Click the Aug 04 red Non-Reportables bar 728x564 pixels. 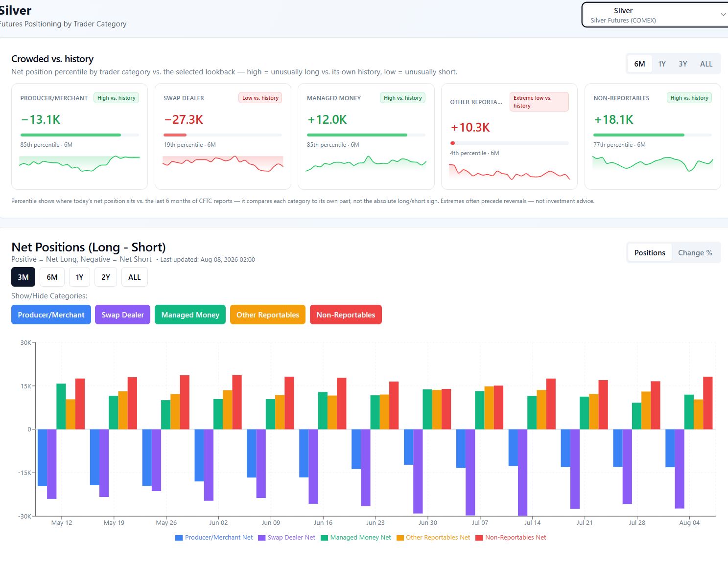tap(708, 403)
